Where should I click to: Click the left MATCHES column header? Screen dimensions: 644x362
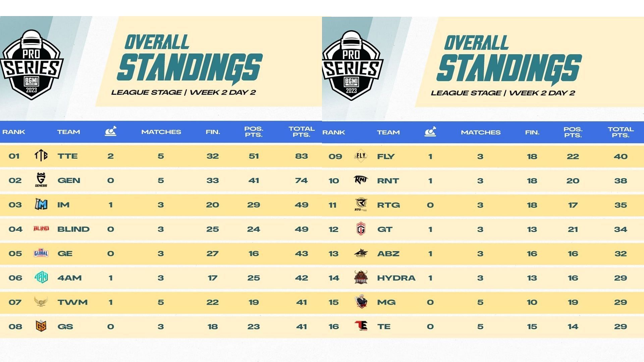point(161,132)
